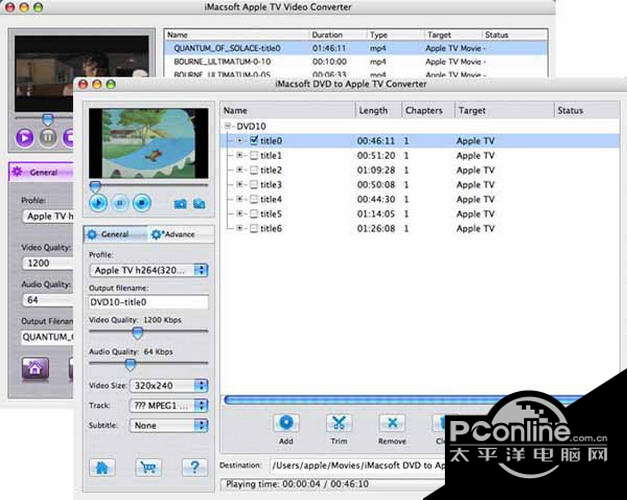Check the title6 checkbox
627x500 pixels.
click(254, 228)
